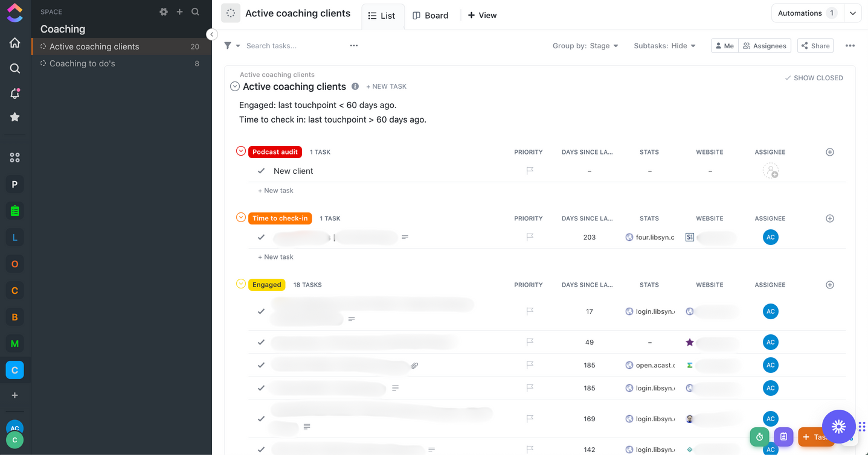This screenshot has height=455, width=868.
Task: Open the Notifications bell icon
Action: pyautogui.click(x=14, y=94)
